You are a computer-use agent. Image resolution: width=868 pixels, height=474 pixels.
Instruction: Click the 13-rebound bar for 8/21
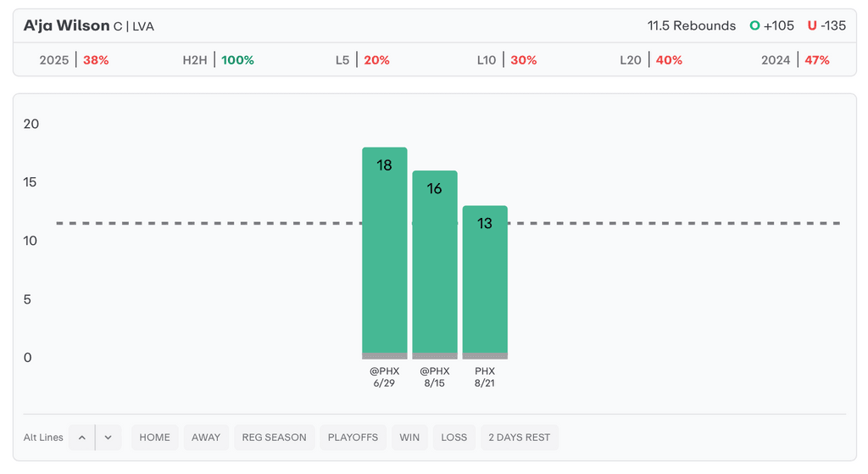(x=485, y=282)
